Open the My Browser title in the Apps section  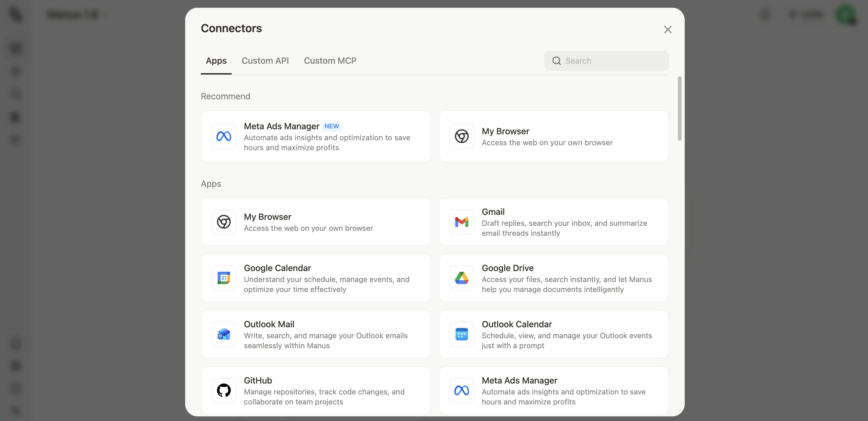(x=267, y=217)
